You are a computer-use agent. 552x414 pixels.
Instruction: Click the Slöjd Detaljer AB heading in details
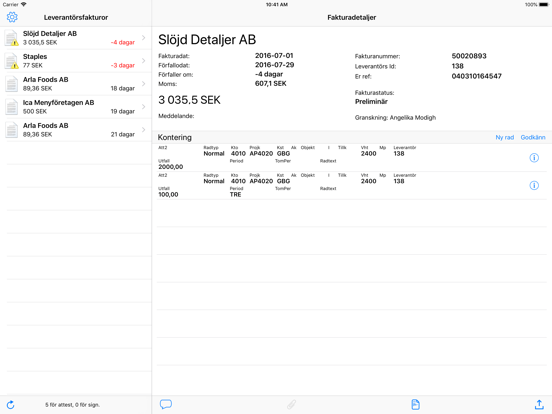(x=207, y=40)
